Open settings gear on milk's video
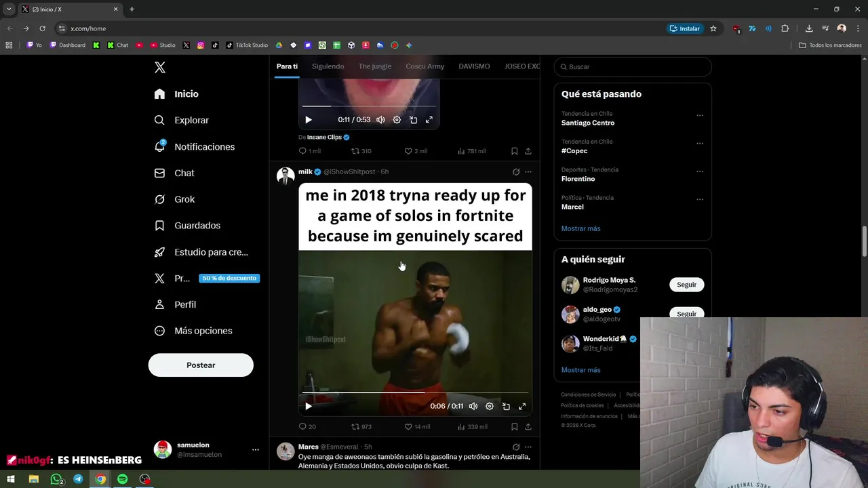Viewport: 868px width, 488px height. click(490, 406)
